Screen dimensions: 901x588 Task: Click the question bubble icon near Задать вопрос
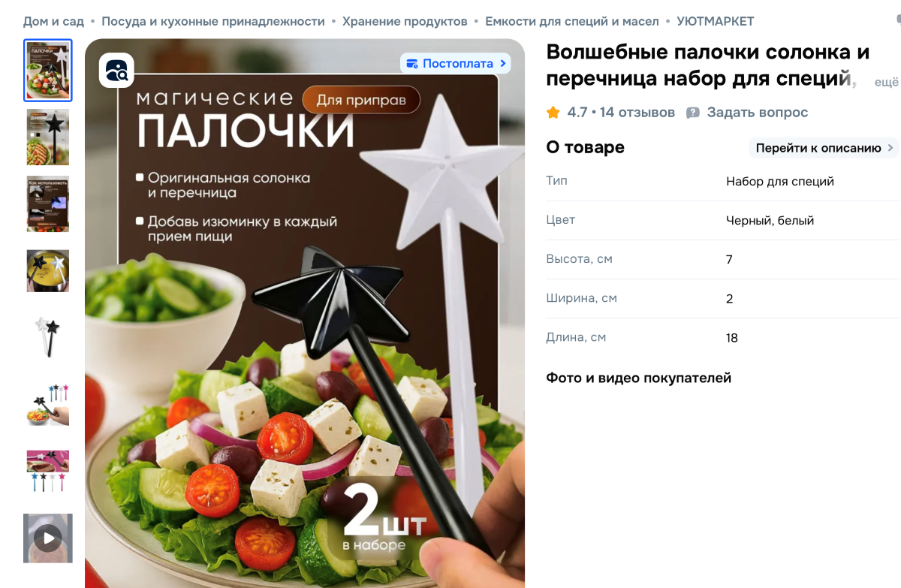click(x=693, y=113)
